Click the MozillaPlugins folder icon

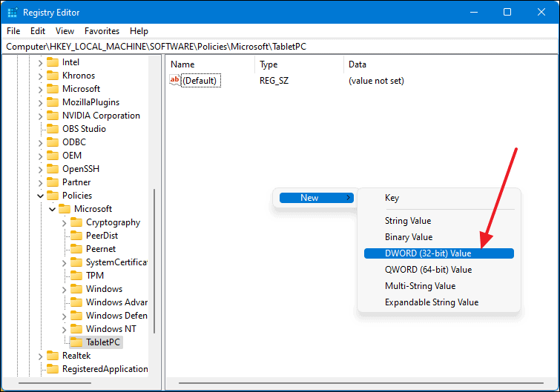click(x=53, y=102)
